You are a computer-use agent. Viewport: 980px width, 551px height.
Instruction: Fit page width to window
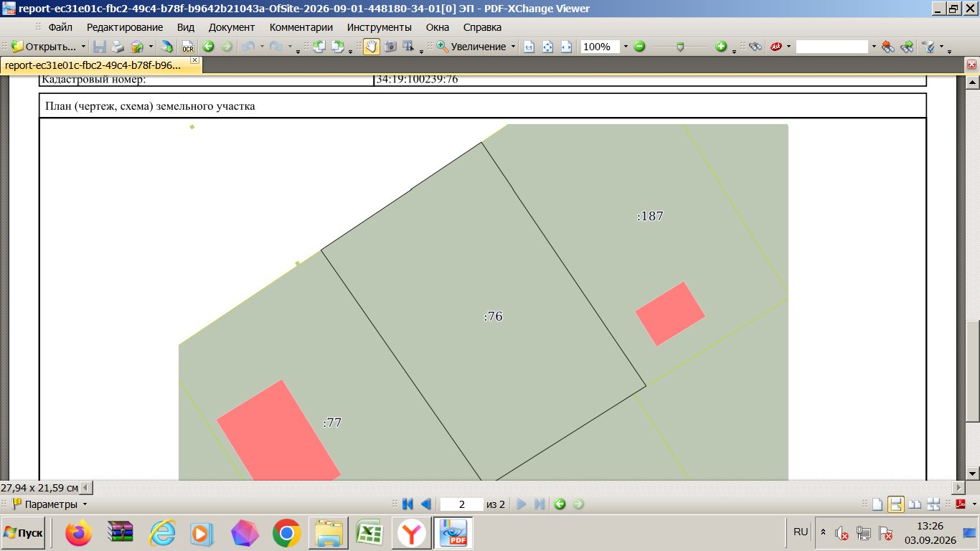tap(566, 47)
